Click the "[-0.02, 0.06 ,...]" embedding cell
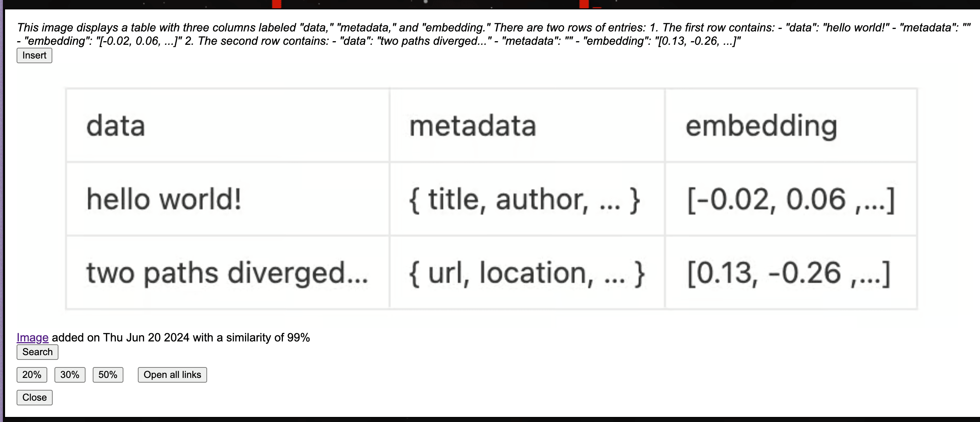Image resolution: width=980 pixels, height=422 pixels. [791, 199]
